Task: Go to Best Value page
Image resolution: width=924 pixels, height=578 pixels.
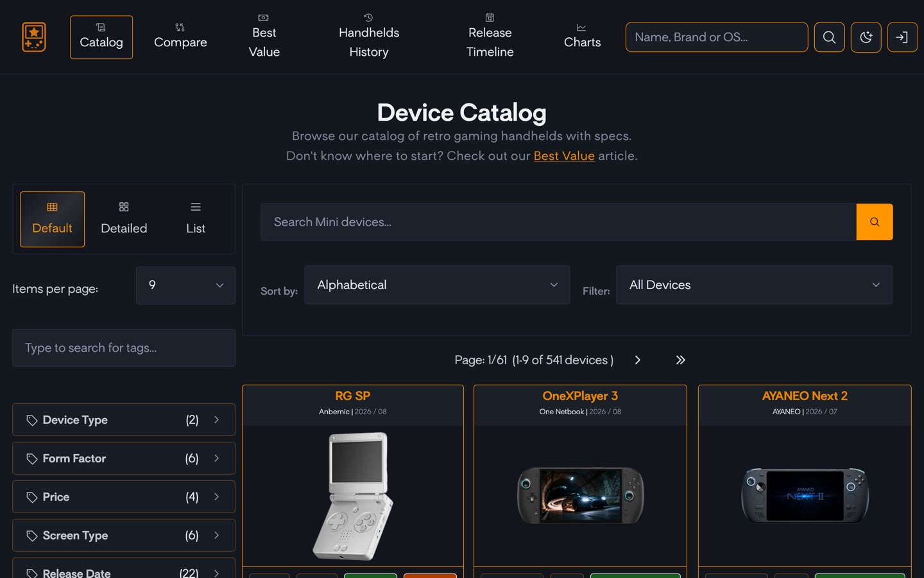Action: pyautogui.click(x=264, y=37)
